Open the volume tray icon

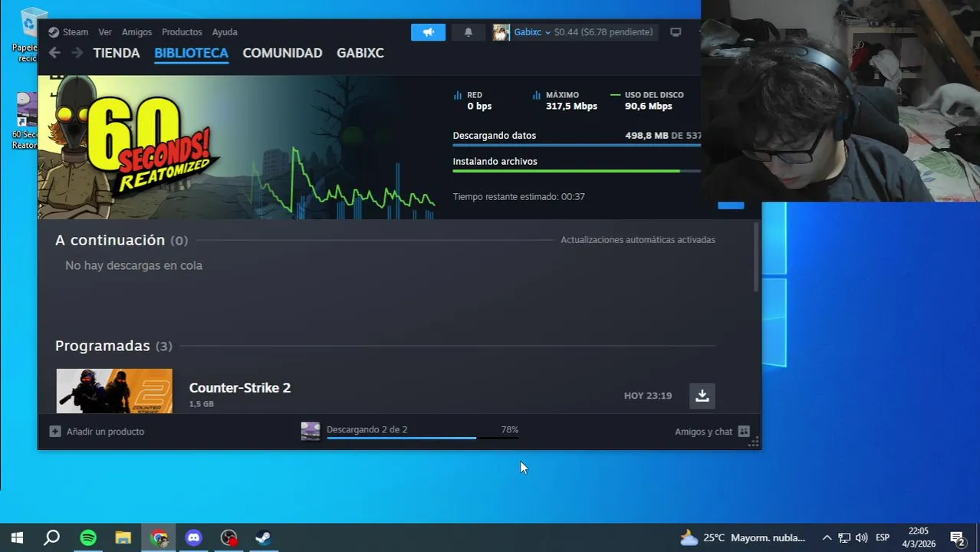pyautogui.click(x=861, y=537)
